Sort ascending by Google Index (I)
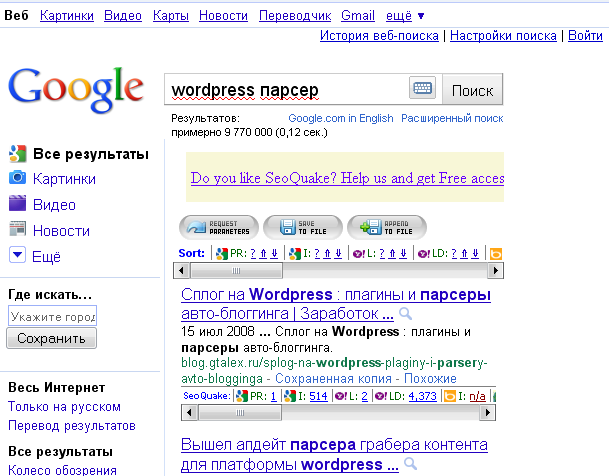The image size is (609, 476). 327,254
